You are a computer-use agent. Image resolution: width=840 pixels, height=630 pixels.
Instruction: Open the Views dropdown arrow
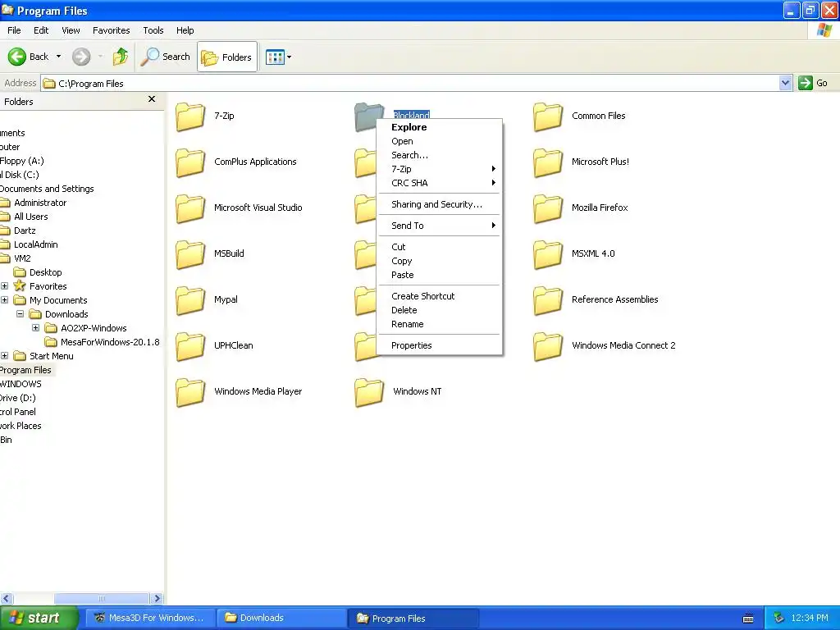(290, 57)
